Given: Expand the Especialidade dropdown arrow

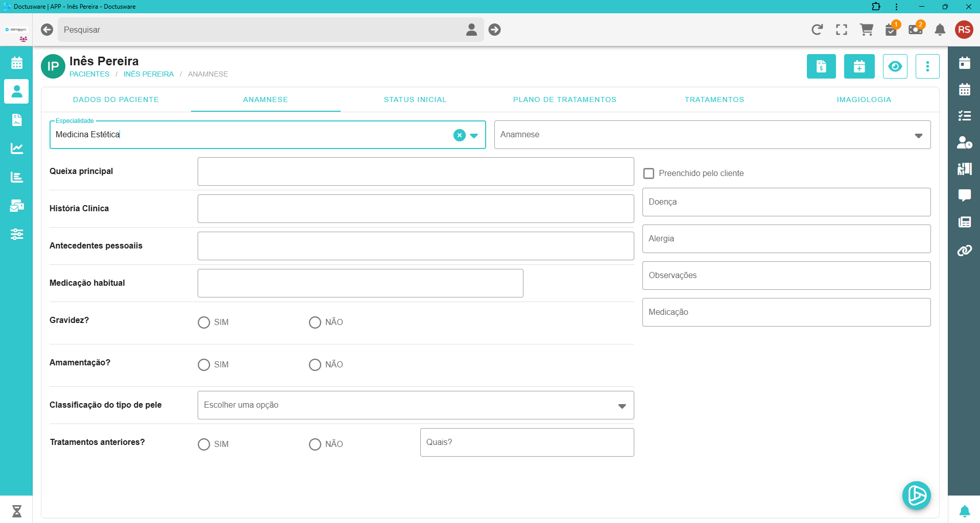Looking at the screenshot, I should [474, 135].
